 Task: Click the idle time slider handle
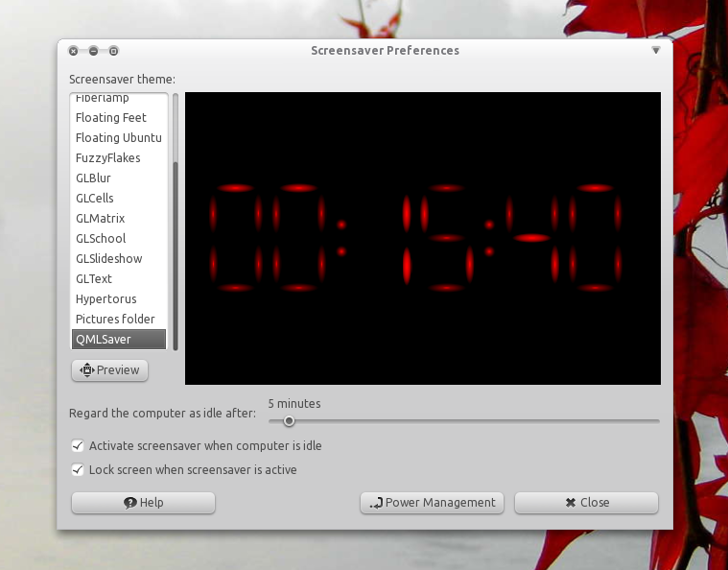pyautogui.click(x=289, y=421)
